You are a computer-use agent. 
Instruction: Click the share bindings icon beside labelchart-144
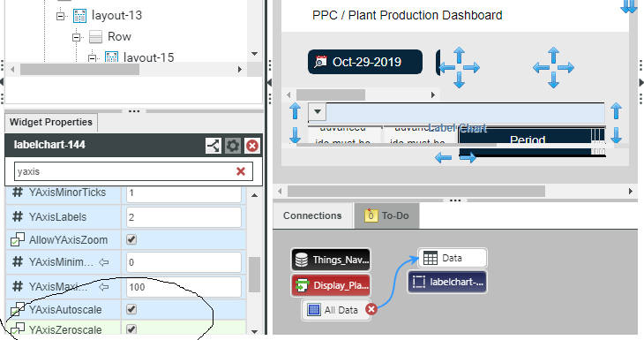[x=213, y=146]
